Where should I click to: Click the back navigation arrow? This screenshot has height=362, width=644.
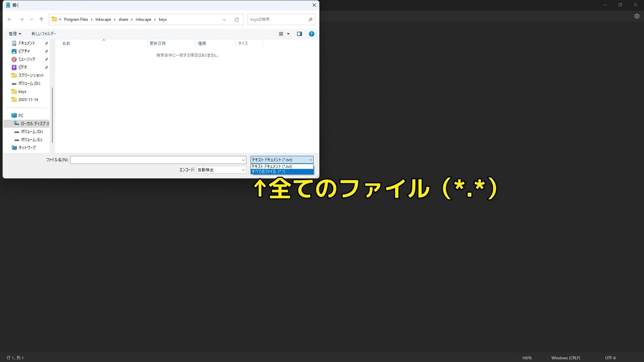(x=10, y=19)
